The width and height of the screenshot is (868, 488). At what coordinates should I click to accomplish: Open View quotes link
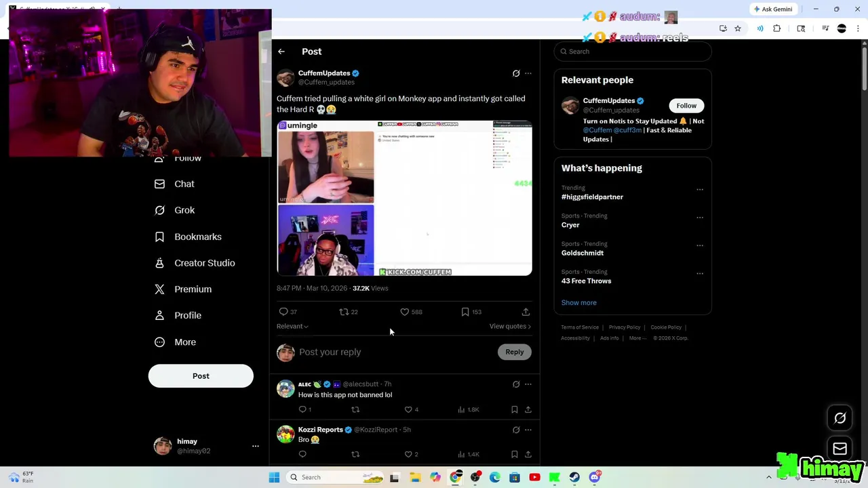(x=510, y=327)
